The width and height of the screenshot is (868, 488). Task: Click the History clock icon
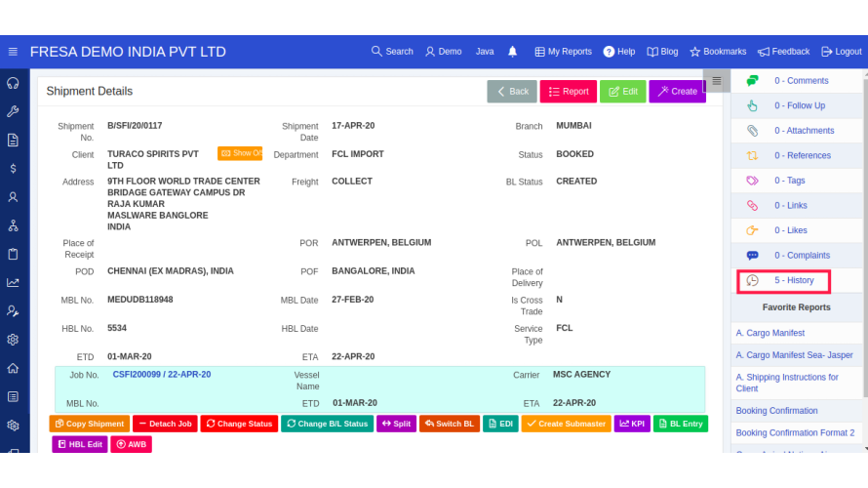[x=752, y=280]
